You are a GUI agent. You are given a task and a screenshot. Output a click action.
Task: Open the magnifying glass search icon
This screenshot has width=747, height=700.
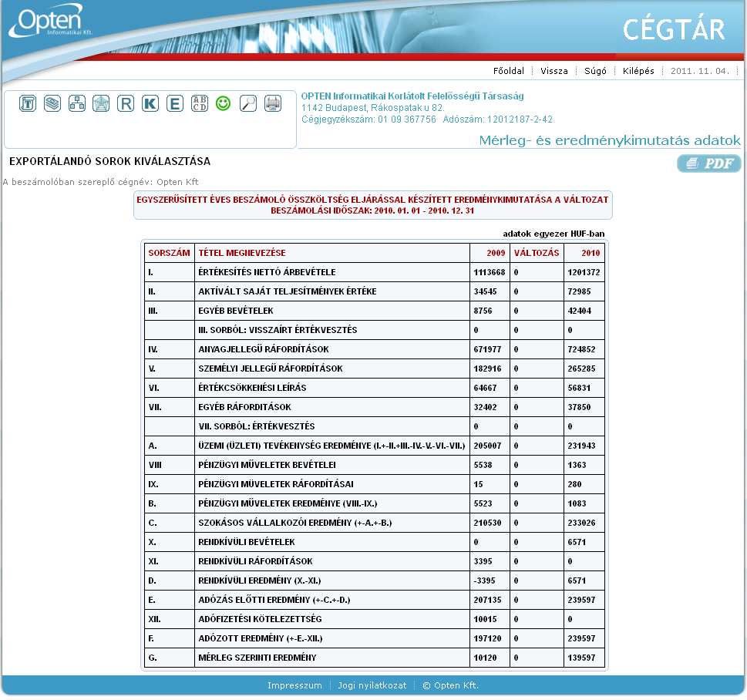(x=248, y=103)
